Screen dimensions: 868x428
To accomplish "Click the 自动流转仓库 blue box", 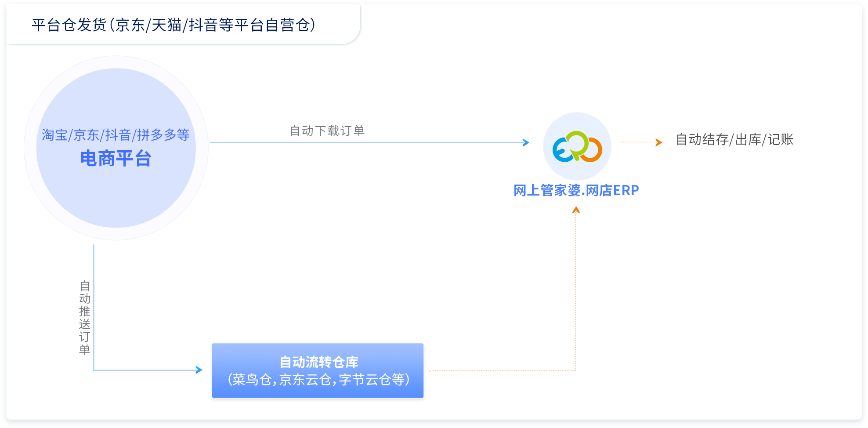I will (318, 370).
